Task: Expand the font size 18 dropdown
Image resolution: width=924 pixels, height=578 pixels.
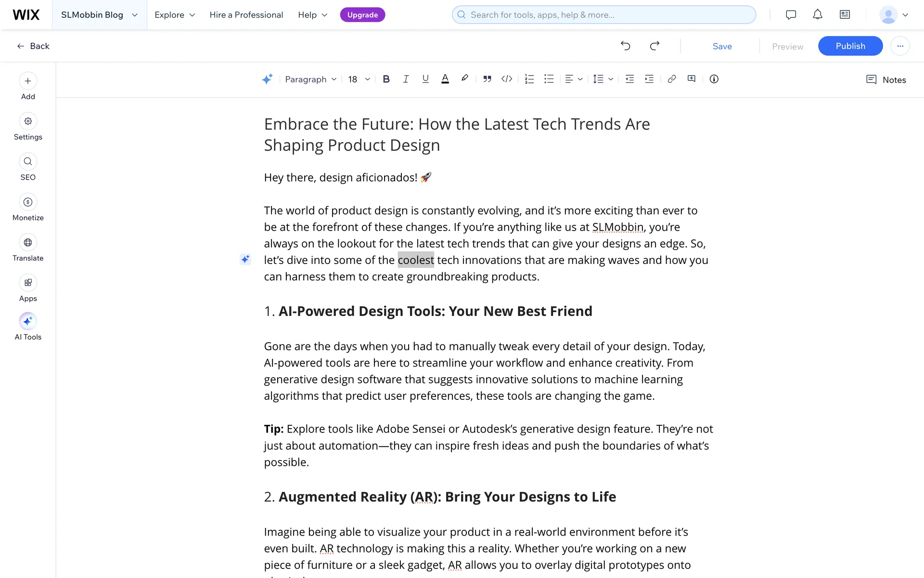Action: tap(359, 79)
